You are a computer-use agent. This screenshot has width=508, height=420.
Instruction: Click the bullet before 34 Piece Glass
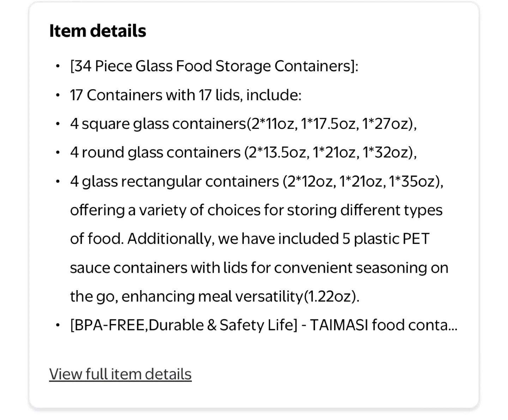pos(58,66)
